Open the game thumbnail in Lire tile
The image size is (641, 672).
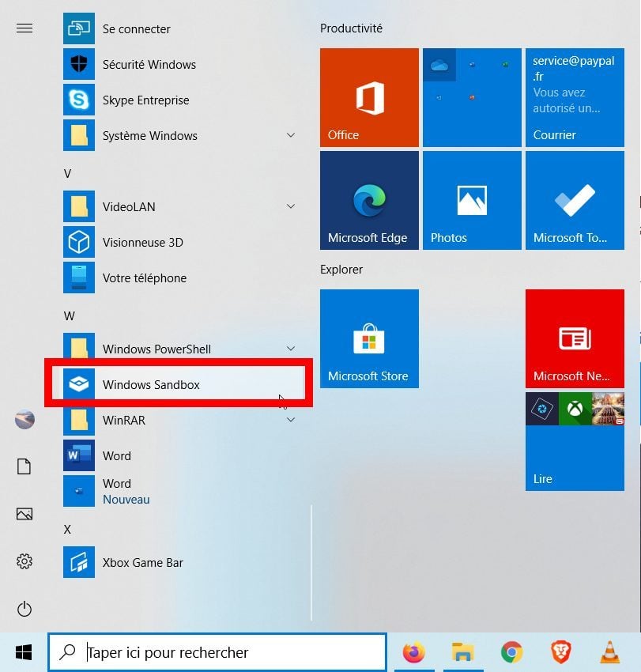(x=608, y=409)
